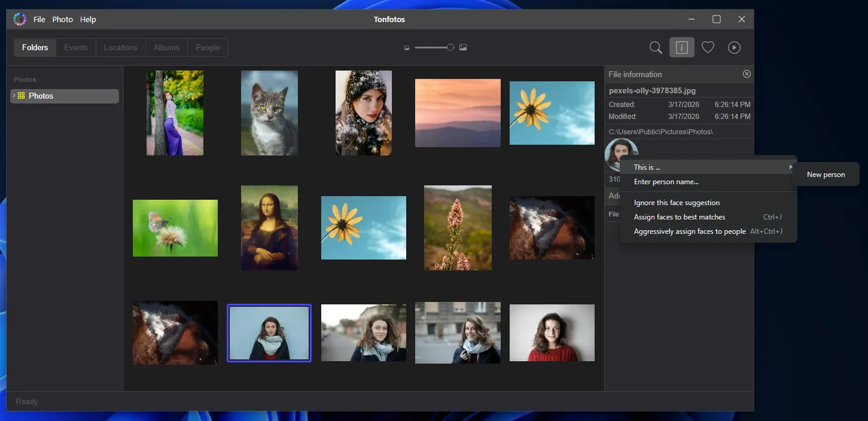Click the large thumbnail size icon
The width and height of the screenshot is (868, 421).
pos(463,48)
